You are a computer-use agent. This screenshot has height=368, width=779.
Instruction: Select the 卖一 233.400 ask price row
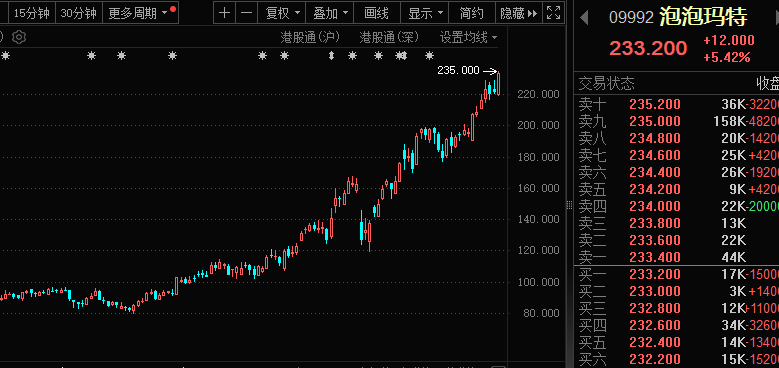tap(677, 257)
